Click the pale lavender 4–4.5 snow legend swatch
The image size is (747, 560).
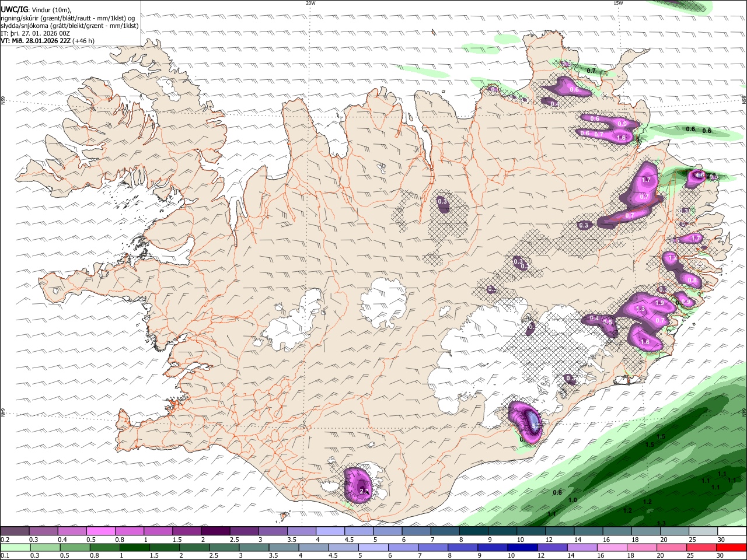pos(330,531)
